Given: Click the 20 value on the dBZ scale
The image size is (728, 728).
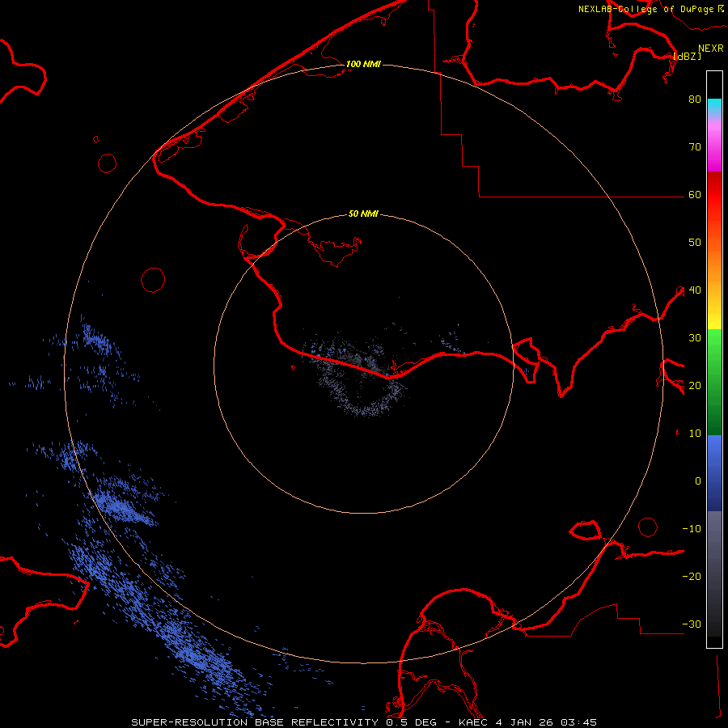Looking at the screenshot, I should [695, 386].
